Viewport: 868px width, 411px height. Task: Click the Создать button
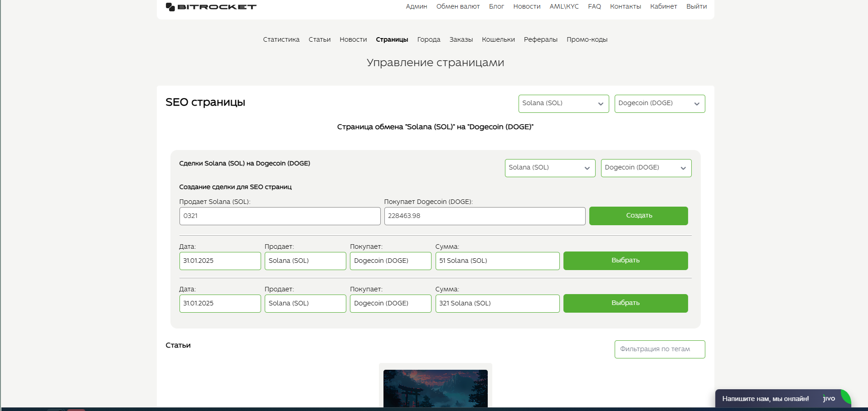pyautogui.click(x=638, y=216)
